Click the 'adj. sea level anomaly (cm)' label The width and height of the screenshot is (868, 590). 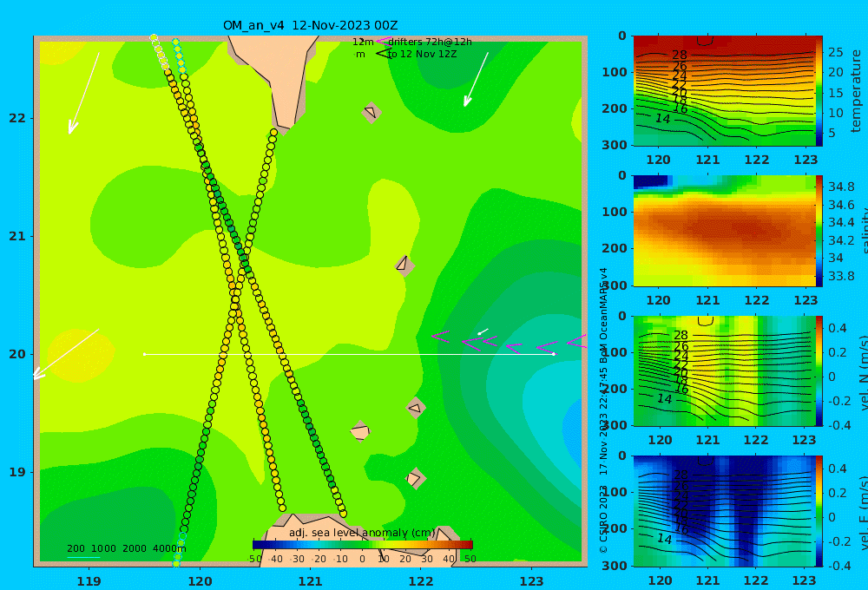[362, 533]
